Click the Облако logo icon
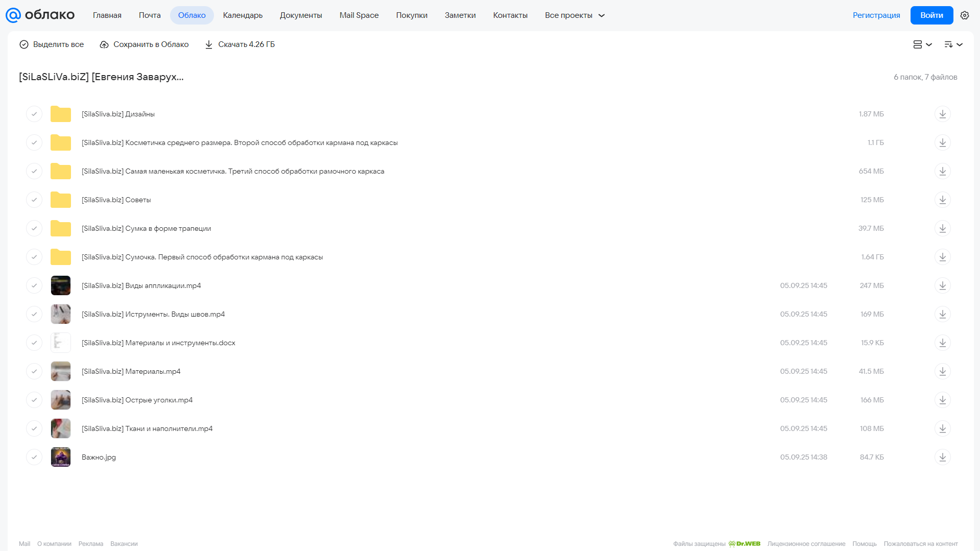 point(13,15)
